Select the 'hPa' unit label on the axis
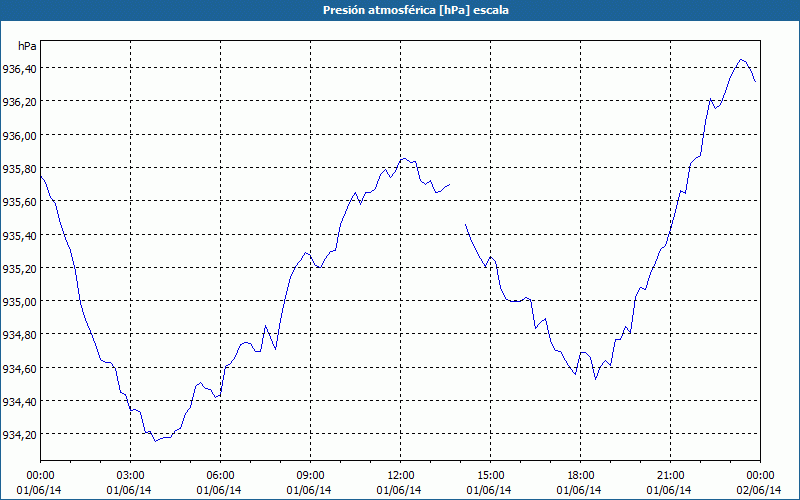Image resolution: width=800 pixels, height=500 pixels. click(x=27, y=46)
